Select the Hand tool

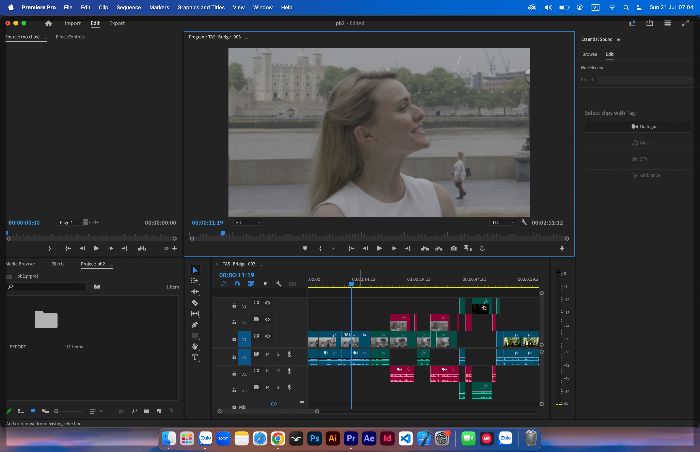click(x=195, y=346)
